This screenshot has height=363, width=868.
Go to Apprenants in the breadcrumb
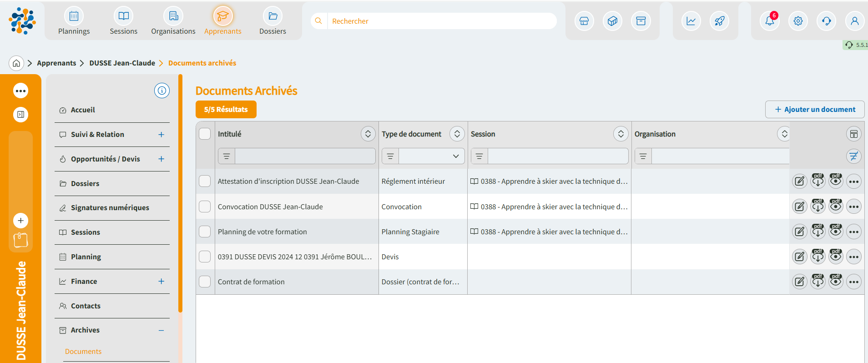[56, 63]
